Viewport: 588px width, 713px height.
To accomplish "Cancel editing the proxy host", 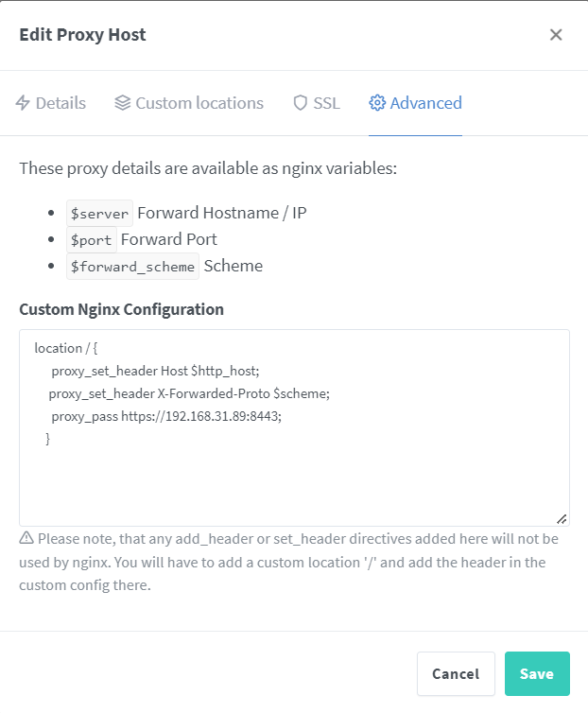I will [456, 673].
